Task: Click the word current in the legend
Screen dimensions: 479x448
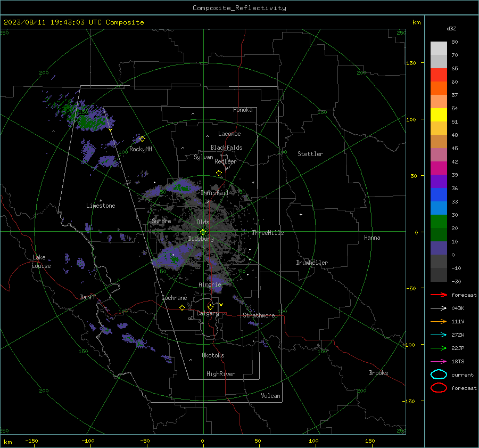Action: click(x=463, y=375)
